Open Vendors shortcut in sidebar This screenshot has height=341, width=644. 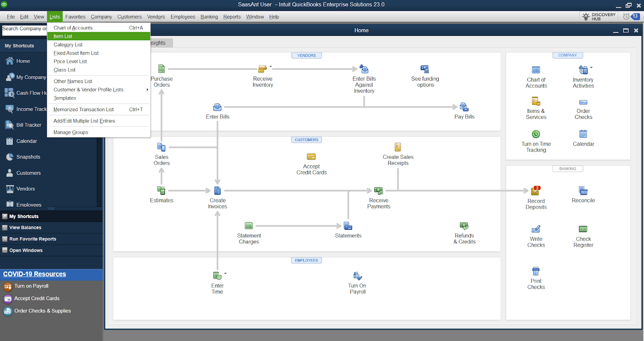(26, 189)
